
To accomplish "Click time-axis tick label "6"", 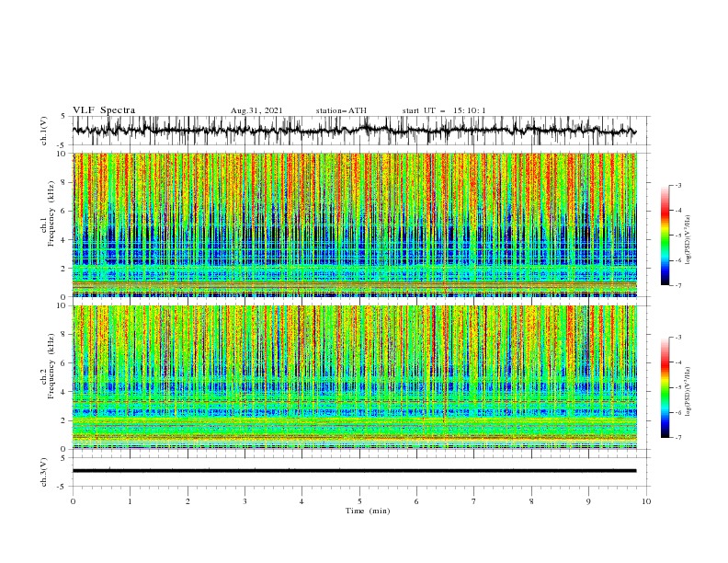I will (417, 501).
